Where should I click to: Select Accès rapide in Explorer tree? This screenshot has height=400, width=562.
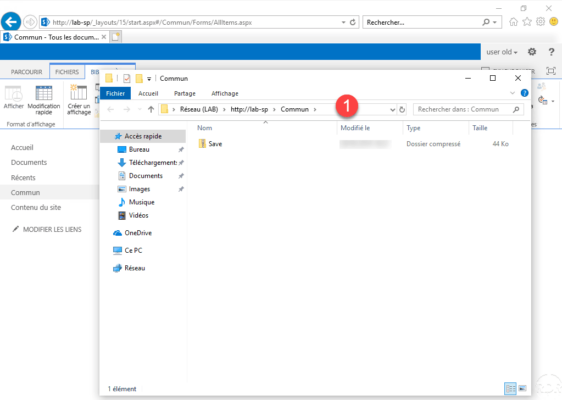pos(143,136)
